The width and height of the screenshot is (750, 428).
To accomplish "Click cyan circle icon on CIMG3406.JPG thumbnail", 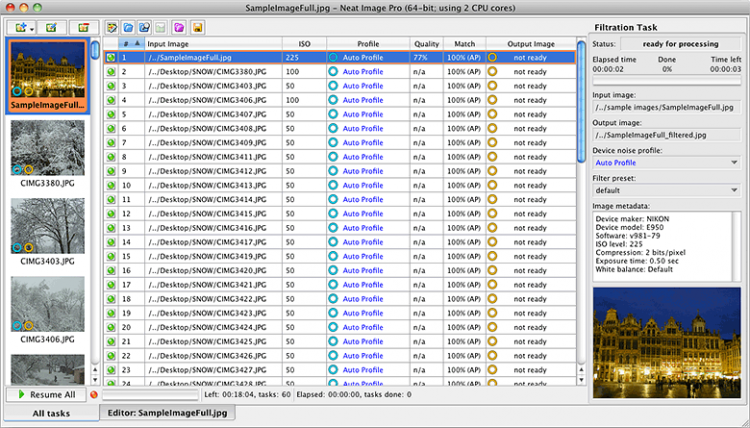I will point(17,326).
